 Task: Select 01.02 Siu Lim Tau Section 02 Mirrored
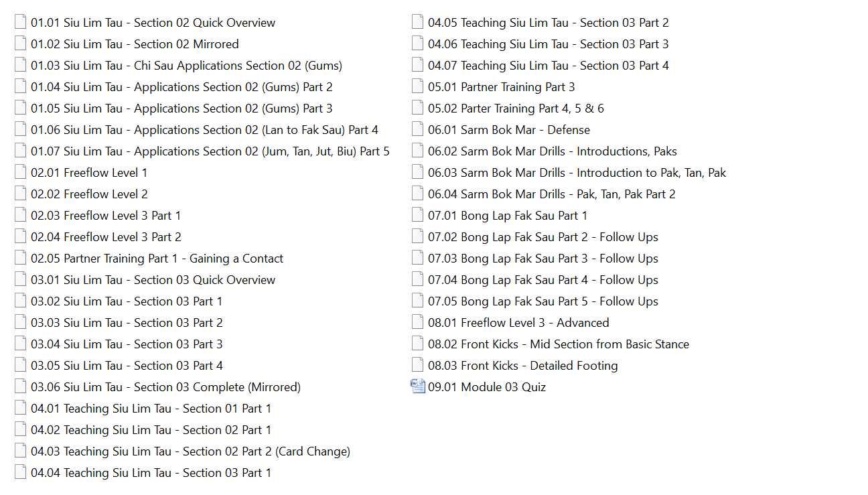coord(135,44)
